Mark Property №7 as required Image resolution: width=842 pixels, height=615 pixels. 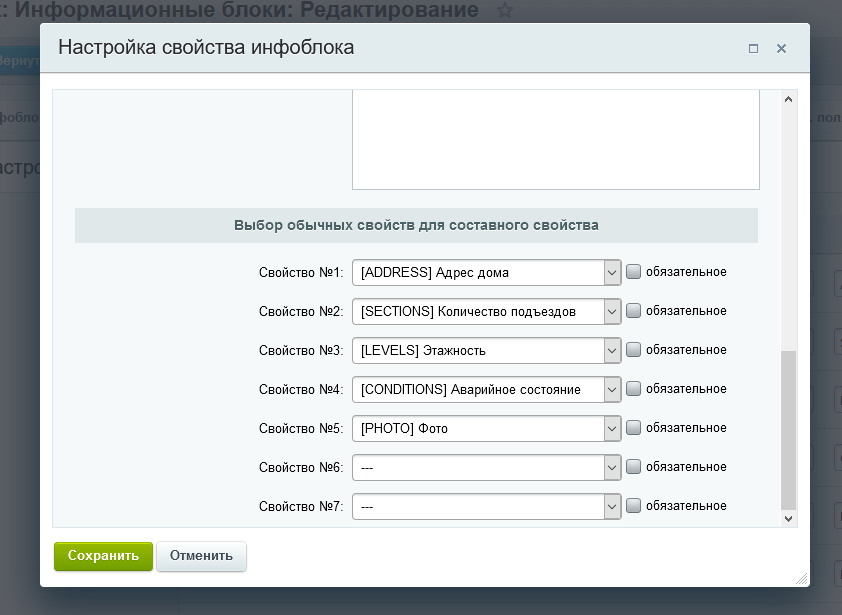633,506
